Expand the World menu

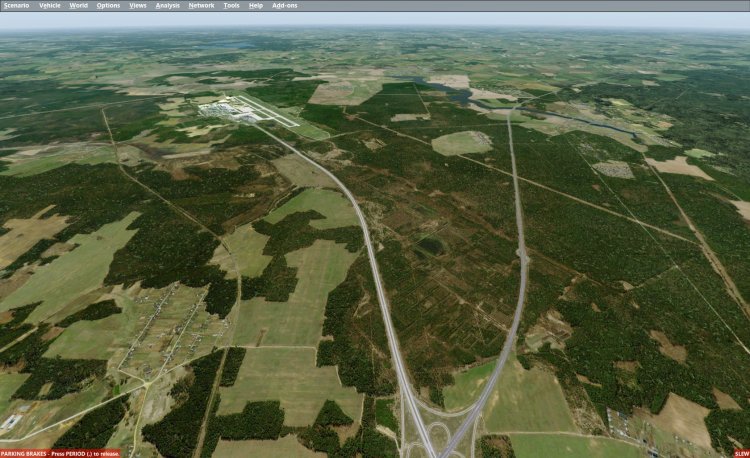pos(78,5)
